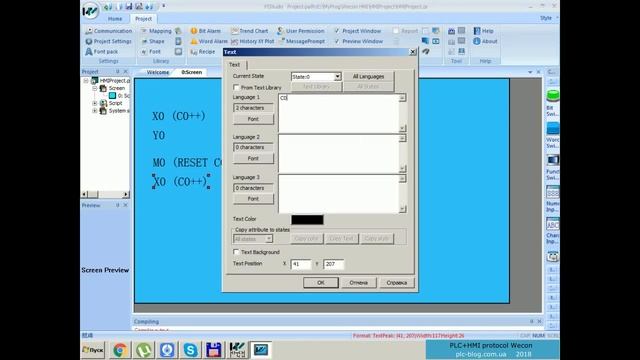Close the Text dialog
This screenshot has width=640, height=360.
[413, 52]
